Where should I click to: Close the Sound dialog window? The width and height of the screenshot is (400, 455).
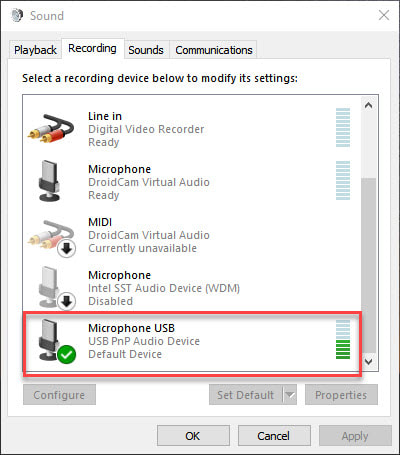384,15
